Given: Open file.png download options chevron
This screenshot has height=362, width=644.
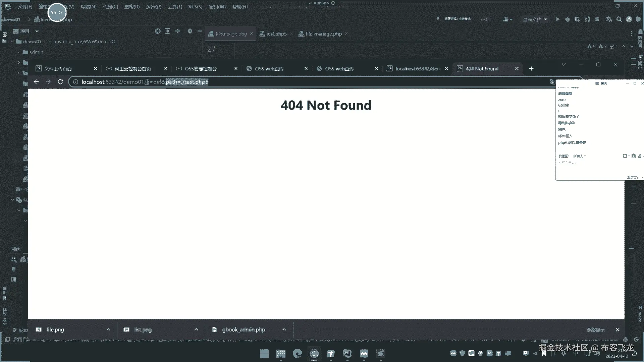Looking at the screenshot, I should tap(108, 329).
